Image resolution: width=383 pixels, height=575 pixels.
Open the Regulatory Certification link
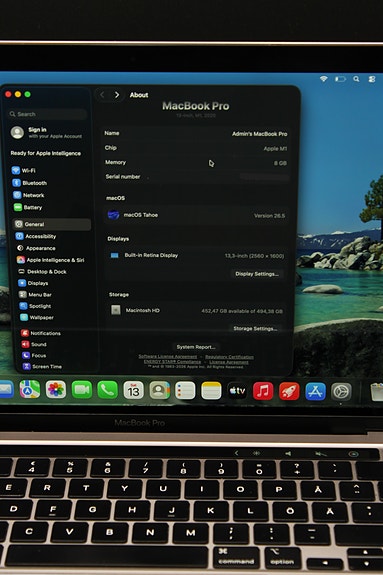coord(229,356)
